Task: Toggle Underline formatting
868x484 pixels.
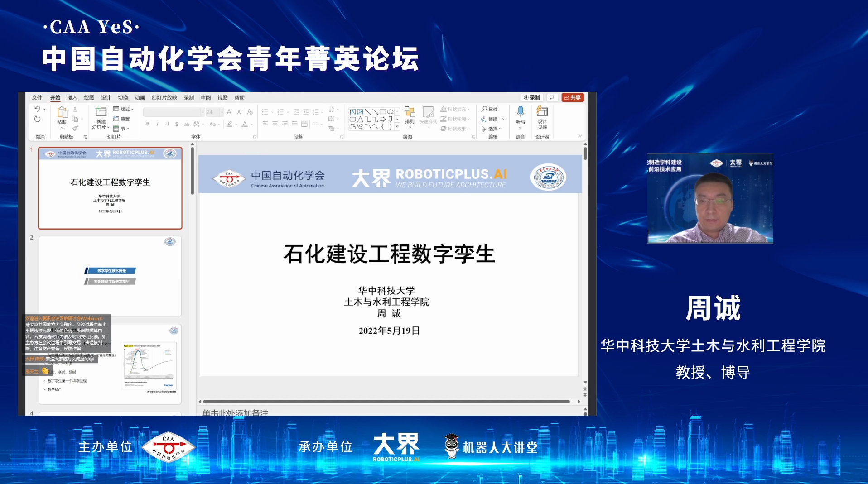Action: point(167,124)
